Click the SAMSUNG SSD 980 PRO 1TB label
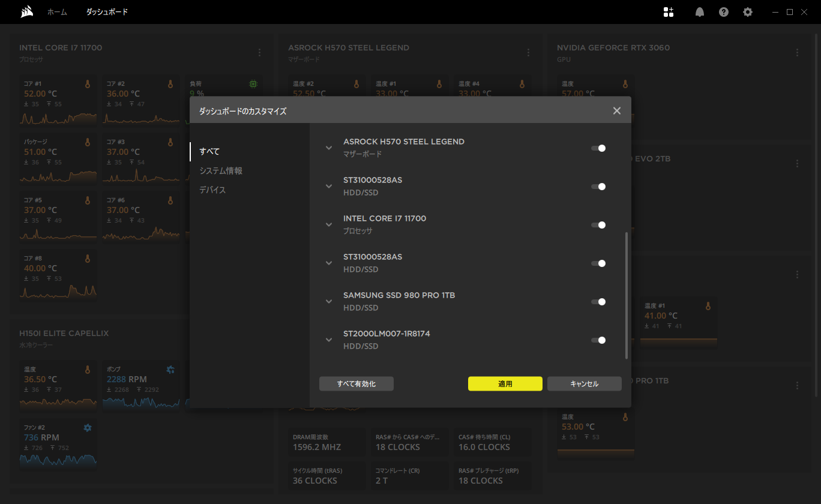 click(399, 295)
